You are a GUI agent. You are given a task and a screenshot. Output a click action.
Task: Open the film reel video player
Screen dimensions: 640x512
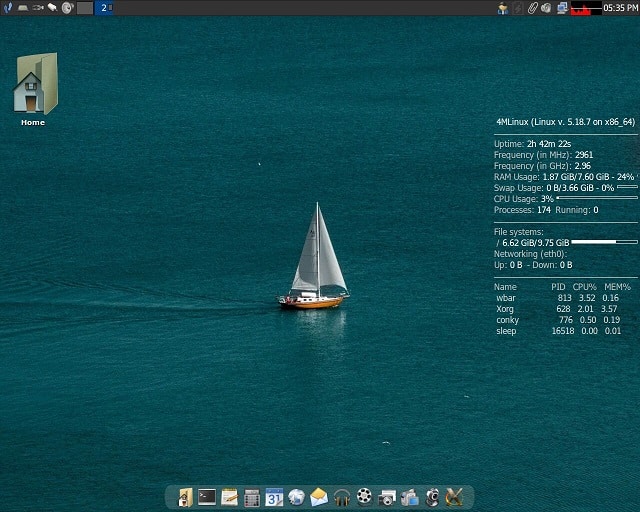pyautogui.click(x=364, y=497)
